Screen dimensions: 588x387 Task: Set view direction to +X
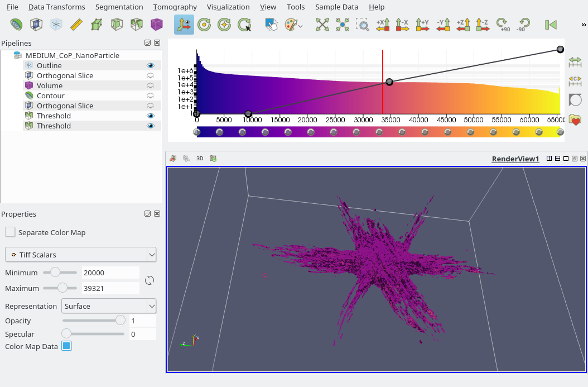coord(383,25)
